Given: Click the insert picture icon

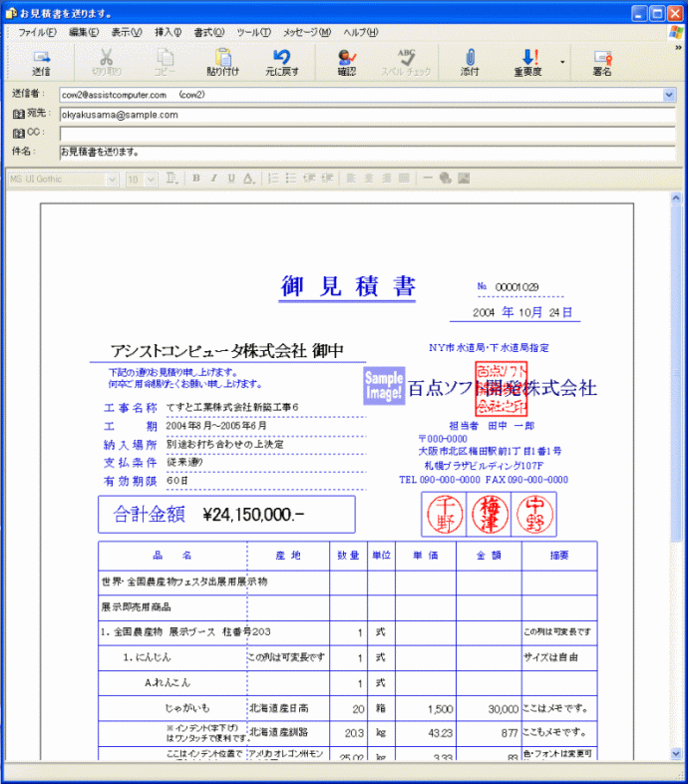Looking at the screenshot, I should click(x=464, y=179).
